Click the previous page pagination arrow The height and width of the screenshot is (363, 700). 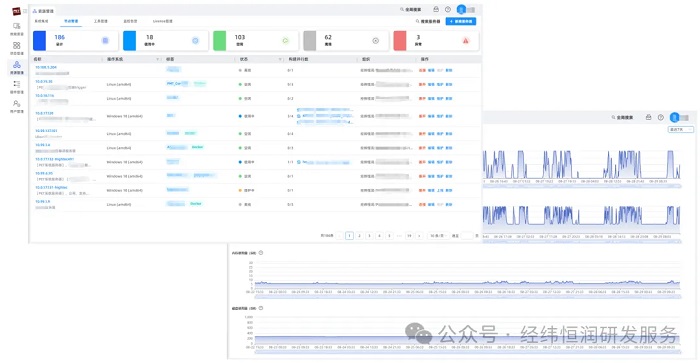[x=340, y=236]
